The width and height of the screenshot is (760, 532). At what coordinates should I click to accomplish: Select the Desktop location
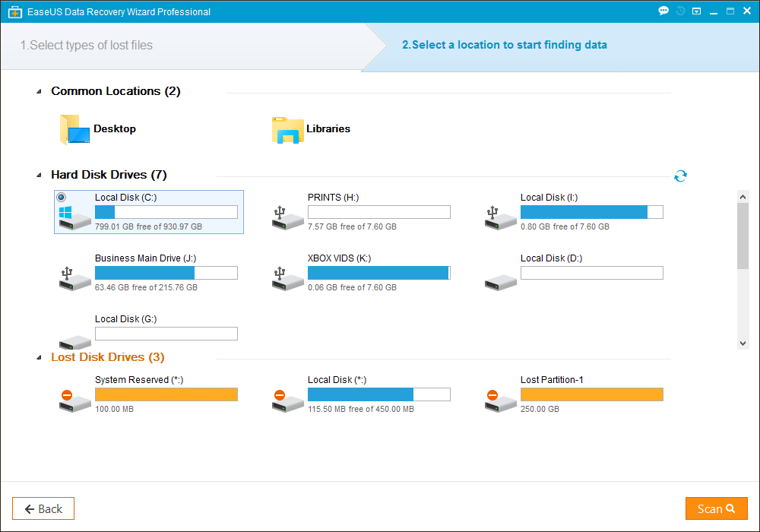click(97, 129)
